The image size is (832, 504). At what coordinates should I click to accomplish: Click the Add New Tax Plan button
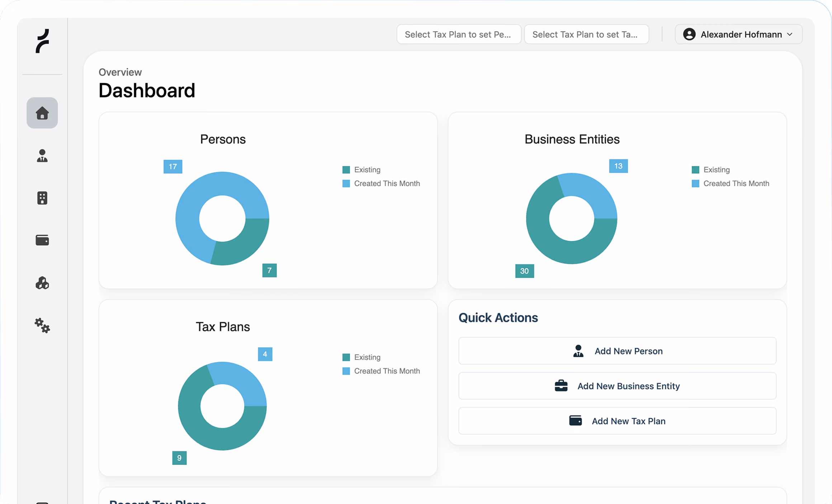[617, 420]
